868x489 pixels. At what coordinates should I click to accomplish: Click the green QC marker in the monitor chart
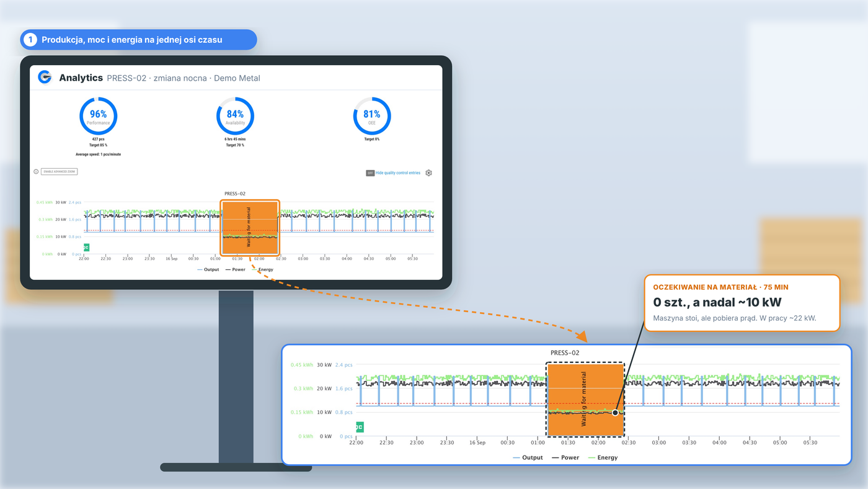(86, 247)
